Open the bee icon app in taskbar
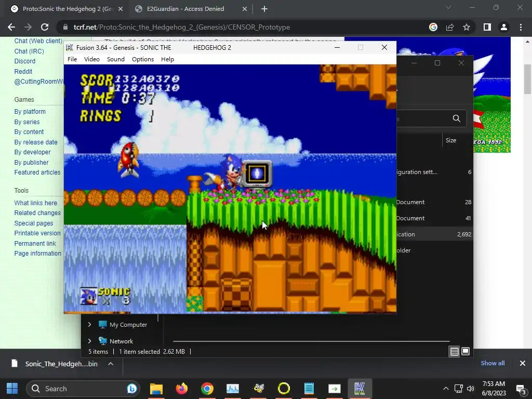Screen dimensions: 532x399 click(x=258, y=389)
